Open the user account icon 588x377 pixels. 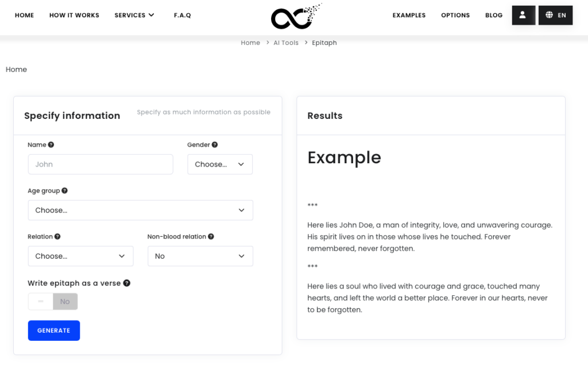(x=523, y=15)
